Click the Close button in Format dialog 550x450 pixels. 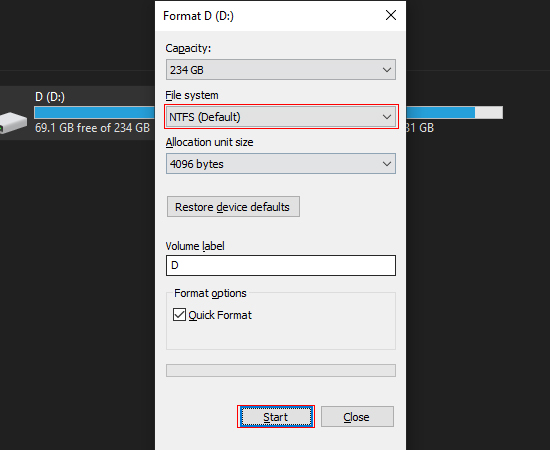tap(357, 417)
